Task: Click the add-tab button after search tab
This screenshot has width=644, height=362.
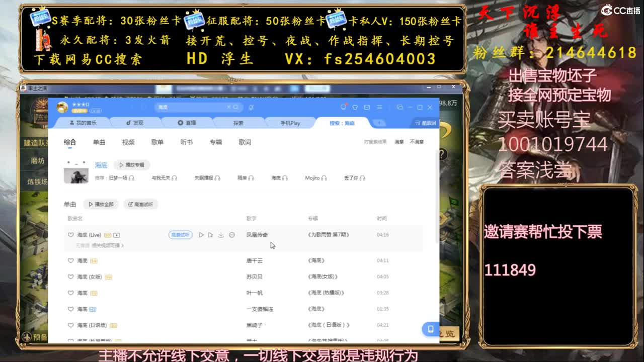Action: click(x=379, y=123)
